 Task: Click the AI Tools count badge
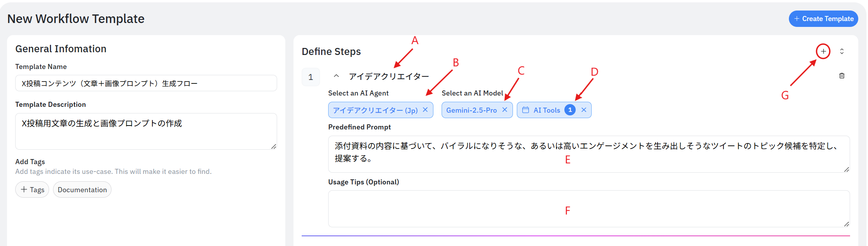(x=570, y=110)
